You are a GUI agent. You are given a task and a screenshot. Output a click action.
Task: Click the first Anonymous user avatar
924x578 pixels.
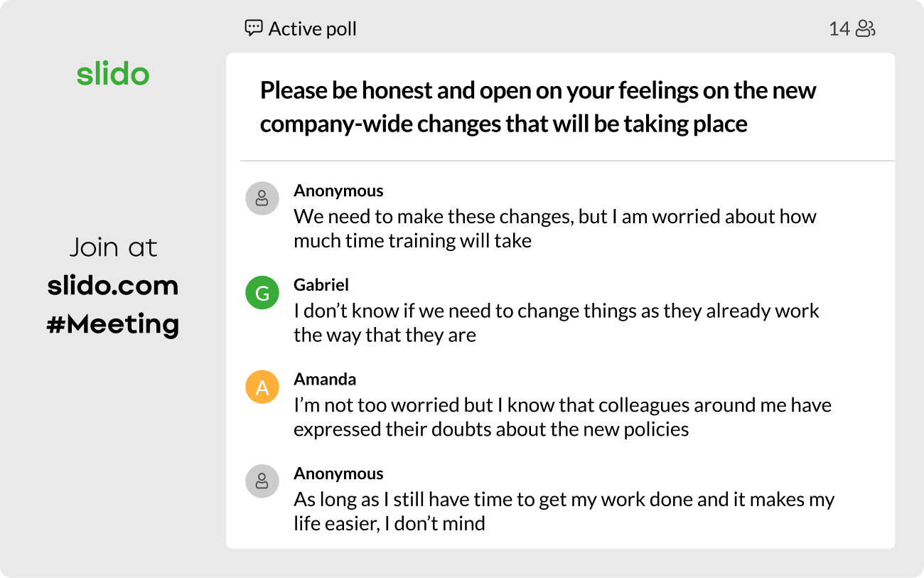tap(262, 198)
